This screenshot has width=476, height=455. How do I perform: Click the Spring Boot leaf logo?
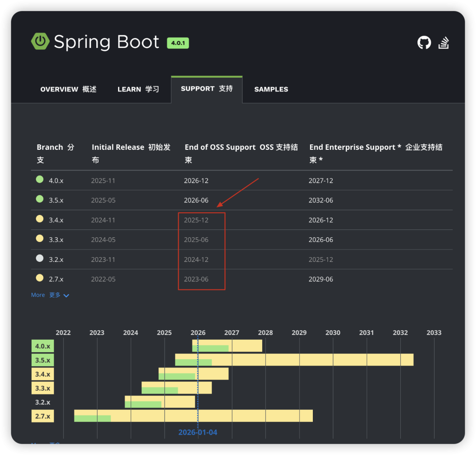point(40,42)
